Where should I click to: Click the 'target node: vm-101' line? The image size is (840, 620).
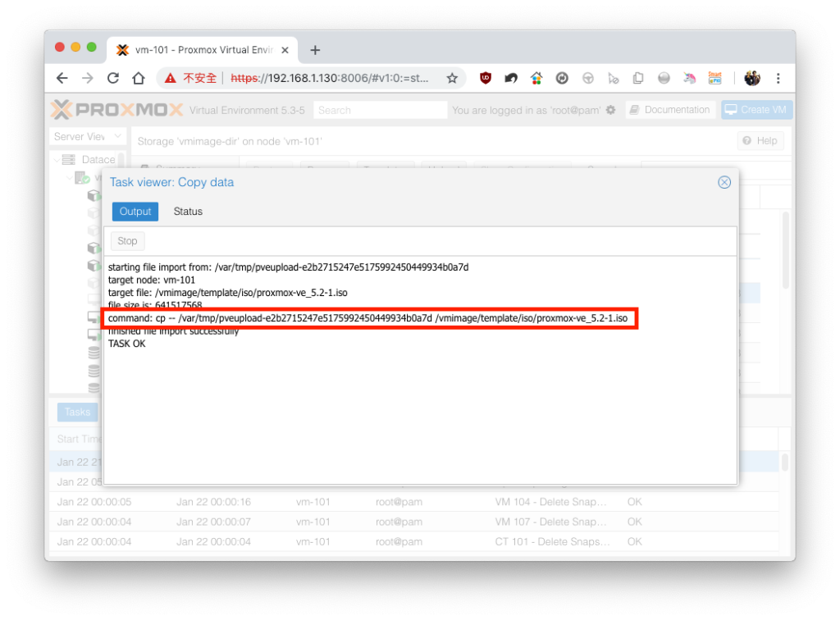click(x=152, y=280)
